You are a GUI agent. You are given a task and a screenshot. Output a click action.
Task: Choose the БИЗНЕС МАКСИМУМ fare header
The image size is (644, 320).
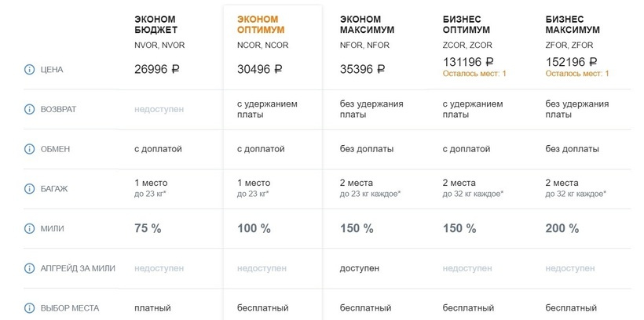coord(573,24)
